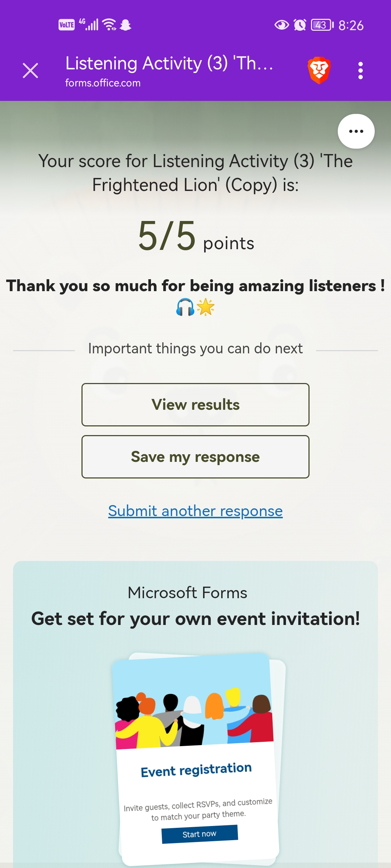Click the View results button

pyautogui.click(x=195, y=405)
